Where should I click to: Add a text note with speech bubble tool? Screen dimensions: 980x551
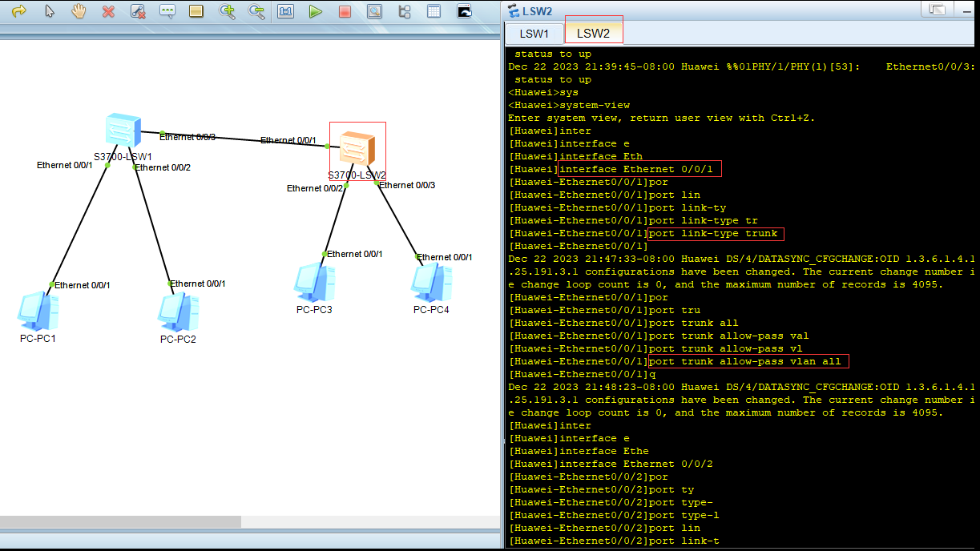click(167, 11)
